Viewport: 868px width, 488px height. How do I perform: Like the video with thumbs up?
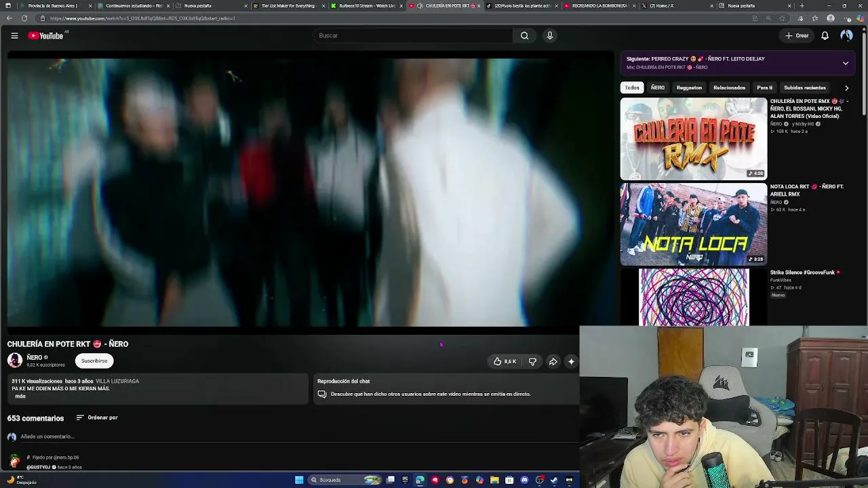tap(505, 362)
